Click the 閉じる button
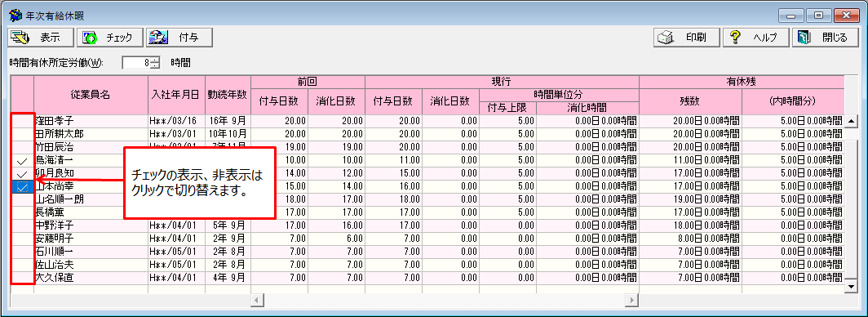The height and width of the screenshot is (317, 868). coord(825,38)
